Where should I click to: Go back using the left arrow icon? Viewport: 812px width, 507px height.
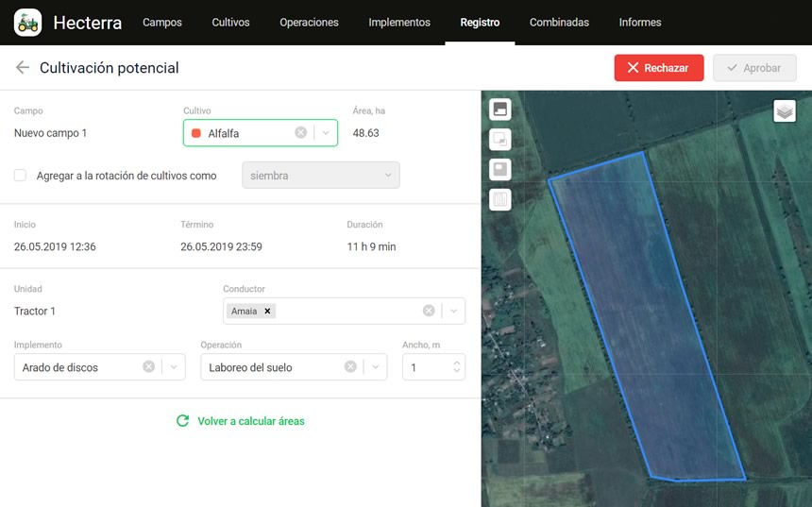(23, 68)
